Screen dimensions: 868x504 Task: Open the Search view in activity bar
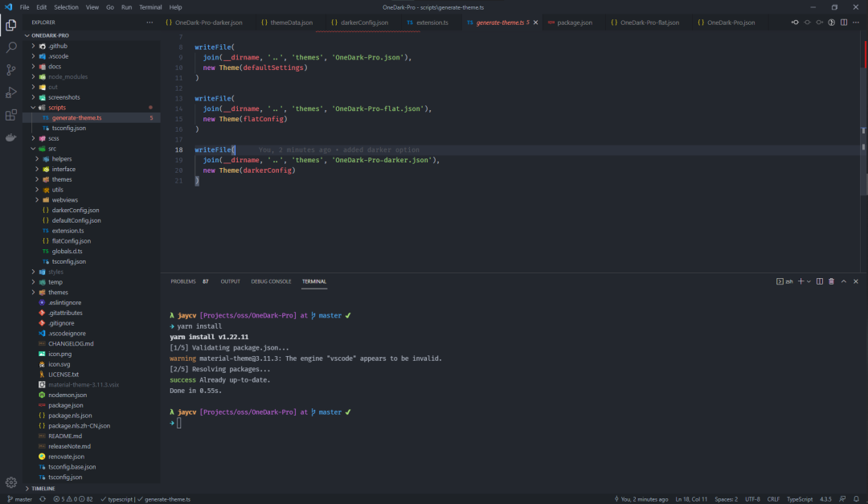coord(11,47)
